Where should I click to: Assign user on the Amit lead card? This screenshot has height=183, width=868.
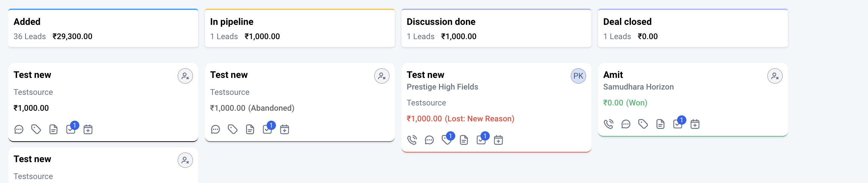pyautogui.click(x=775, y=76)
